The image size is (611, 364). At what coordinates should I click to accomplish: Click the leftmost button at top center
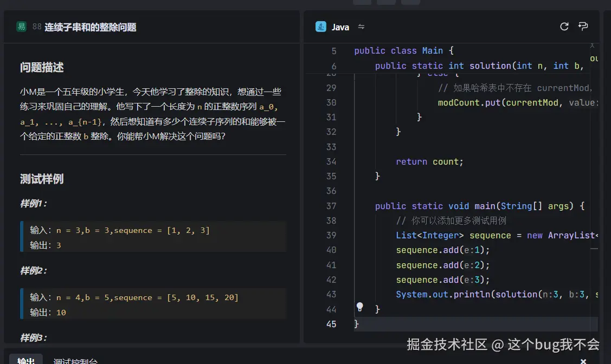click(x=362, y=2)
